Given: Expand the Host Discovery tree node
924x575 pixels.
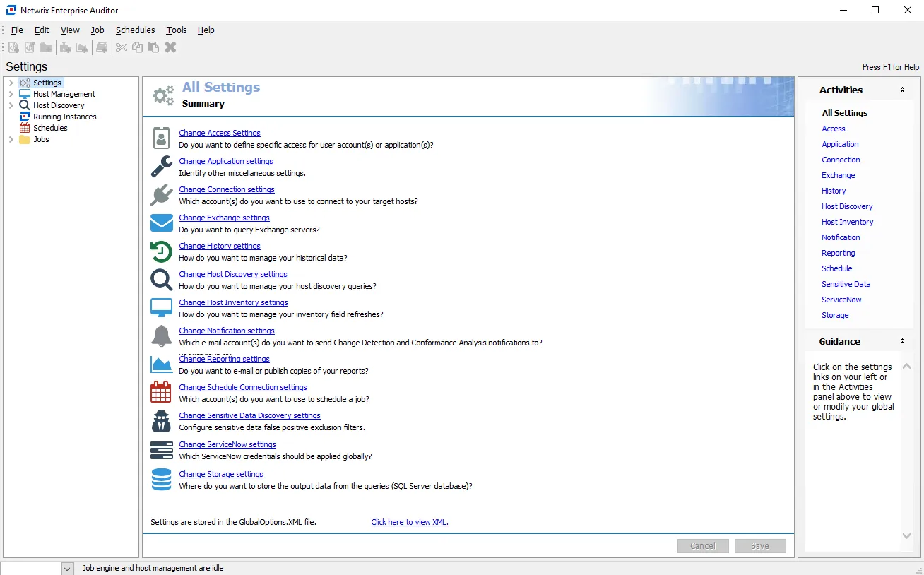Looking at the screenshot, I should (11, 105).
